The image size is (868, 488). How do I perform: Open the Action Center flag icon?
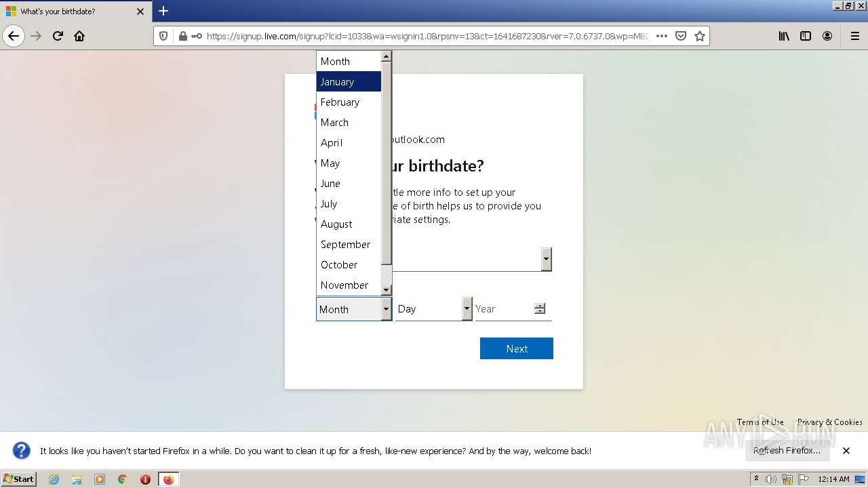tap(804, 479)
